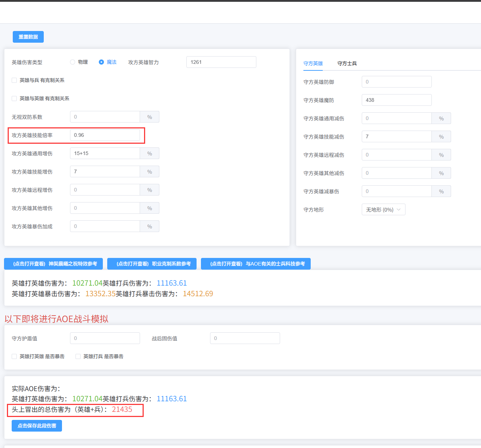The height and width of the screenshot is (448, 481).
Task: Enable 英雄与兵 有克制关系 checkbox
Action: pos(14,80)
